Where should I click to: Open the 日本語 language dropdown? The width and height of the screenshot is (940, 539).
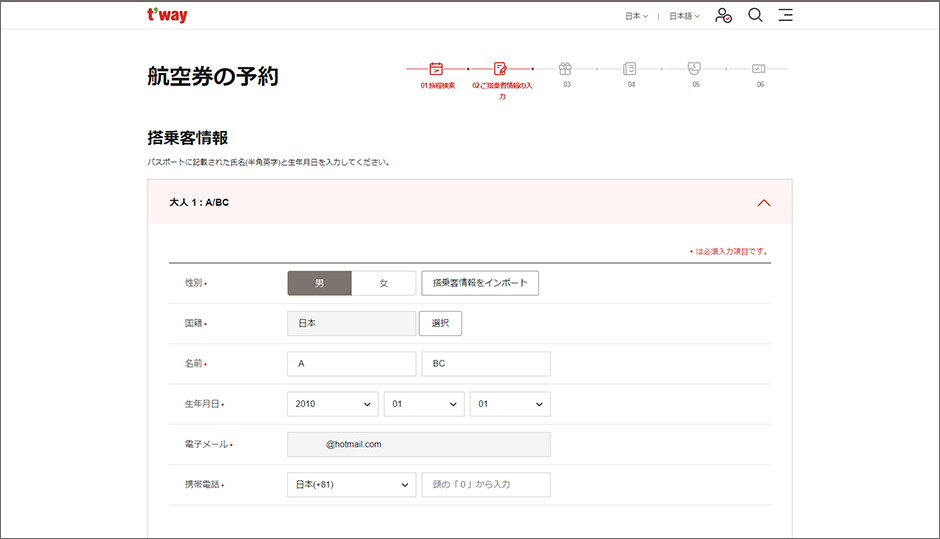[x=684, y=16]
